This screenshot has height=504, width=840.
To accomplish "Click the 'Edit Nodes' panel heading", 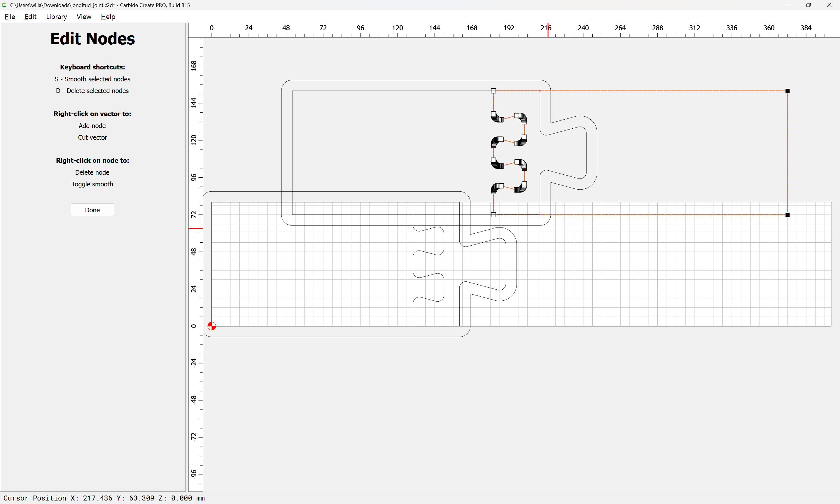I will [93, 39].
